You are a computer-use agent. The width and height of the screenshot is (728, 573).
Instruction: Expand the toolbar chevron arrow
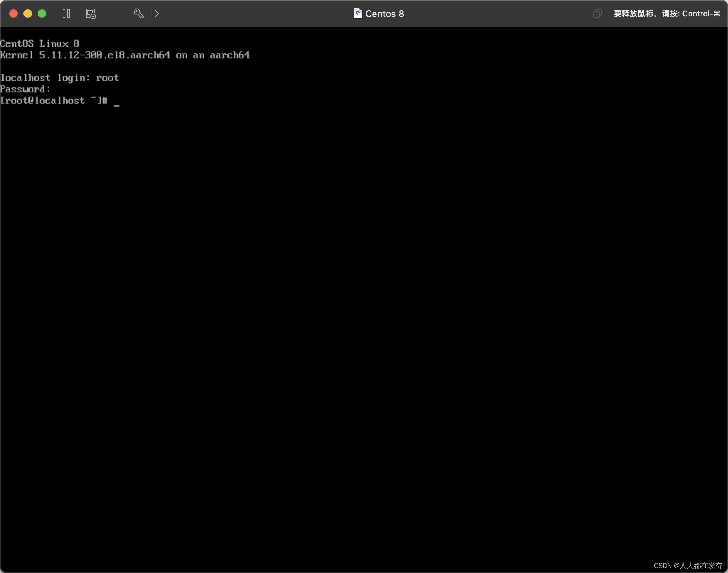click(156, 14)
